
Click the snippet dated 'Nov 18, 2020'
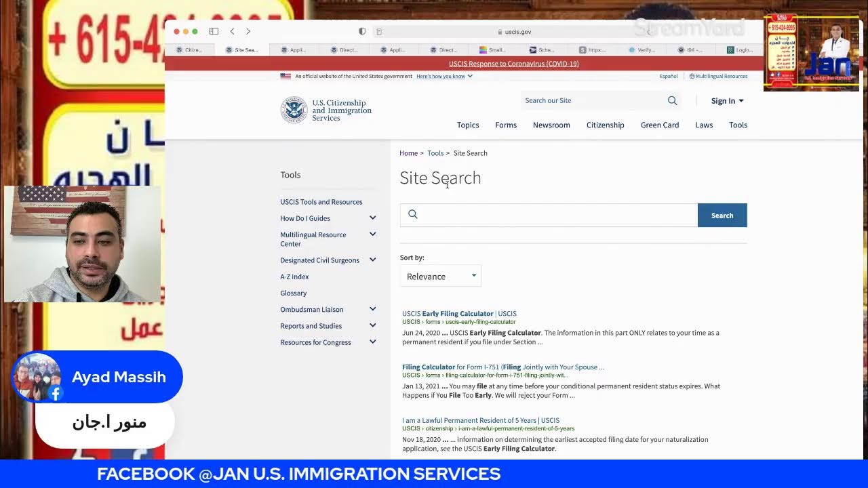[555, 444]
